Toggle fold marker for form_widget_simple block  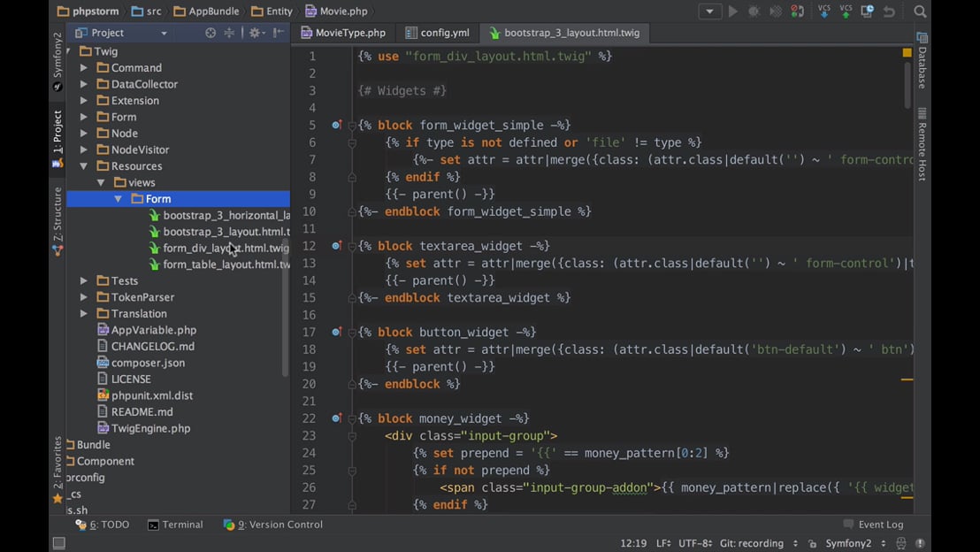pyautogui.click(x=352, y=126)
